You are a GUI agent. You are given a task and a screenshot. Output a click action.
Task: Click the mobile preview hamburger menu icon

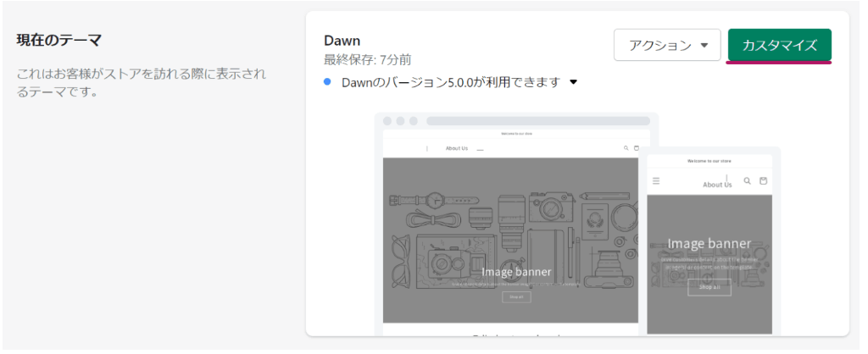point(656,180)
